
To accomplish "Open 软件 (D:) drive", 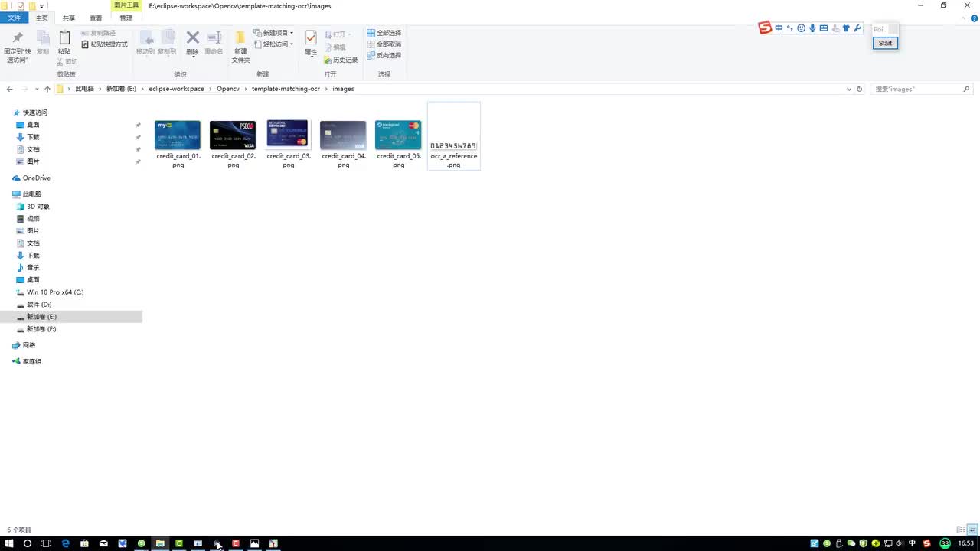I will pyautogui.click(x=34, y=305).
